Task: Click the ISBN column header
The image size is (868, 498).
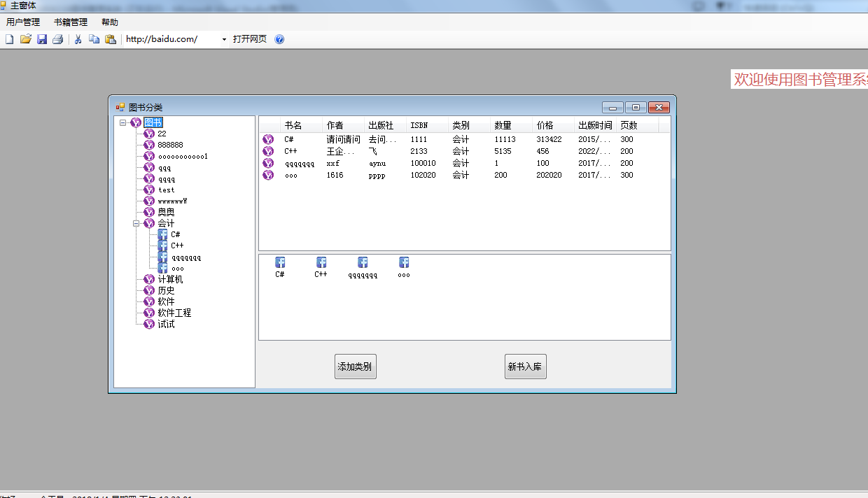Action: (x=428, y=125)
